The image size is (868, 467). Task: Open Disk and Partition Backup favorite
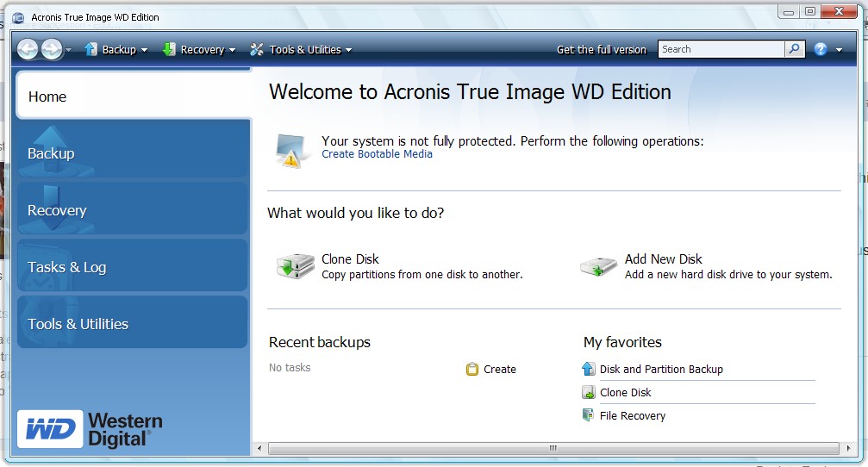[x=661, y=369]
